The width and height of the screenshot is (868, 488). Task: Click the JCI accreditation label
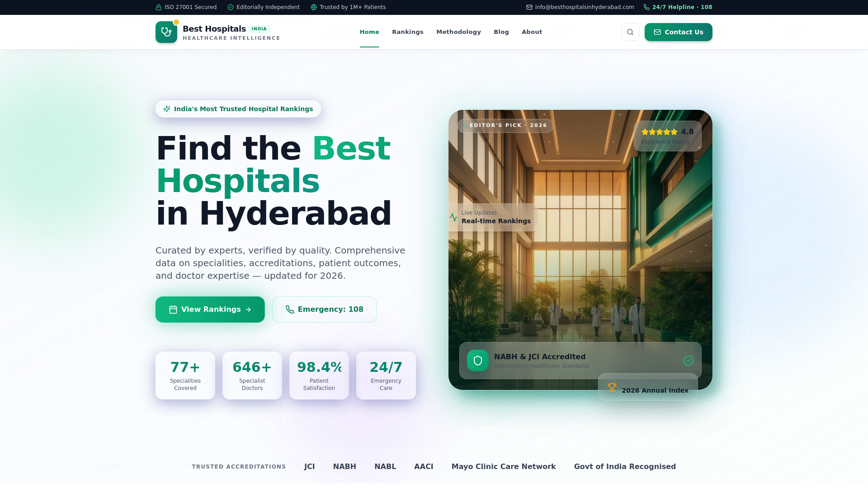point(310,467)
